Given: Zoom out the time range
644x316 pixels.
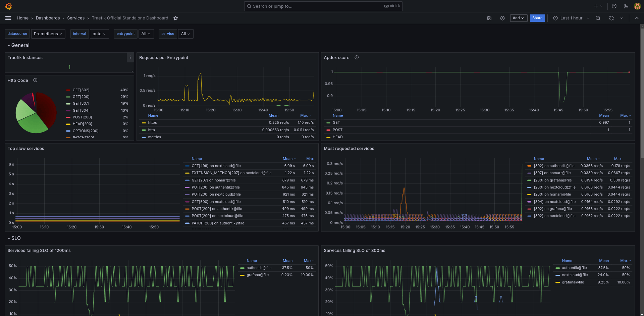Looking at the screenshot, I should tap(598, 18).
